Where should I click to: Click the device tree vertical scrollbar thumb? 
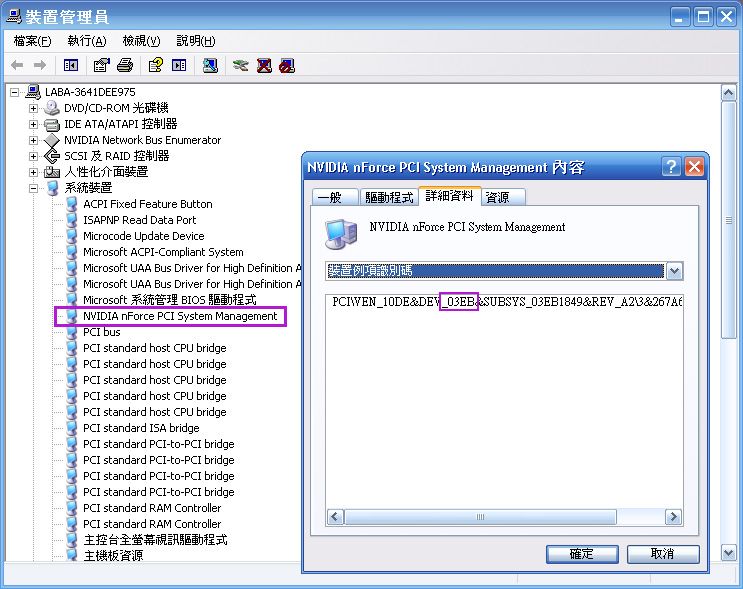click(x=728, y=220)
